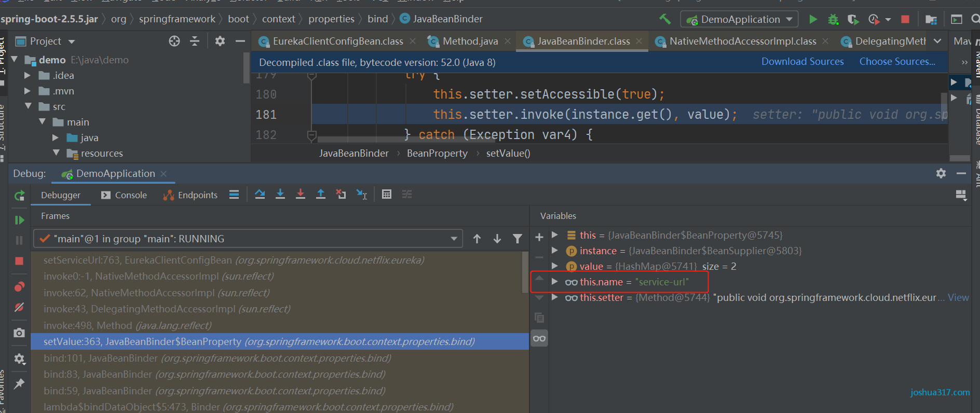Hide the Project tool window
The width and height of the screenshot is (980, 413).
coord(240,41)
